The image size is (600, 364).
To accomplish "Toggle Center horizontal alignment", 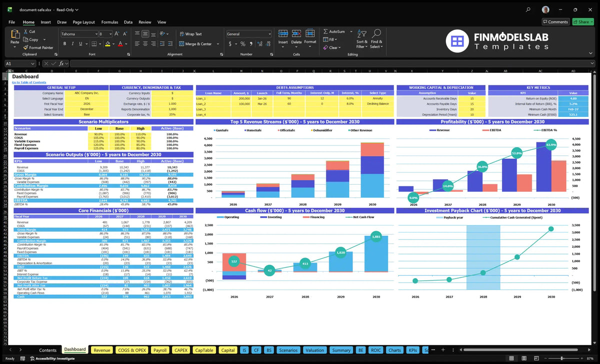I will [x=145, y=44].
